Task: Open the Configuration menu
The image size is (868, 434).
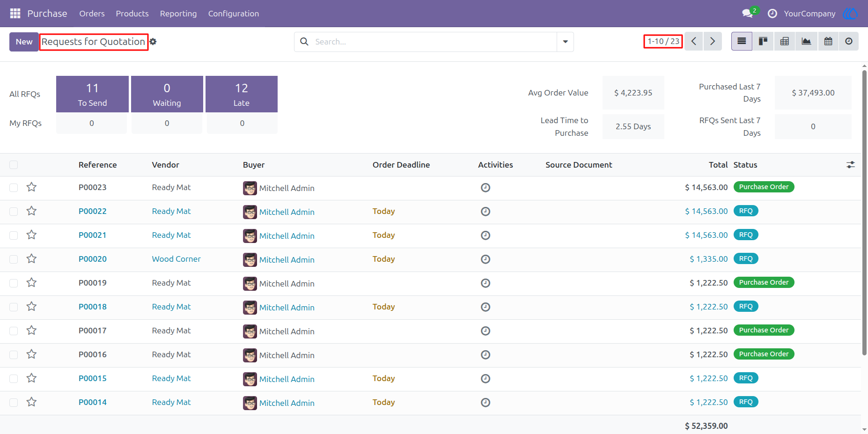Action: [x=234, y=14]
